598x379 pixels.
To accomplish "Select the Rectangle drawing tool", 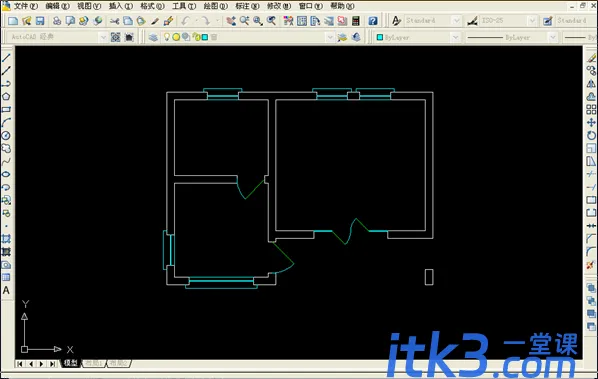I will (6, 109).
